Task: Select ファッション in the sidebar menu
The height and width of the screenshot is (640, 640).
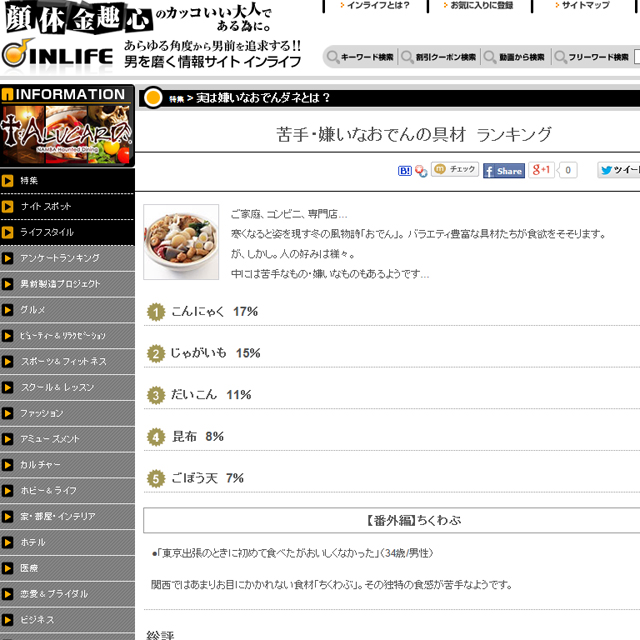Action: pyautogui.click(x=67, y=413)
